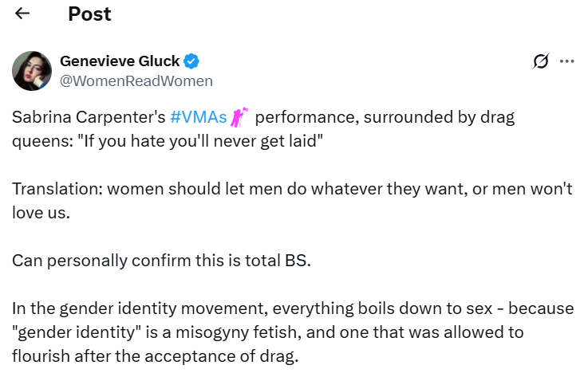
Task: Select the quote If you hate you'll never get laid
Action: click(x=203, y=142)
